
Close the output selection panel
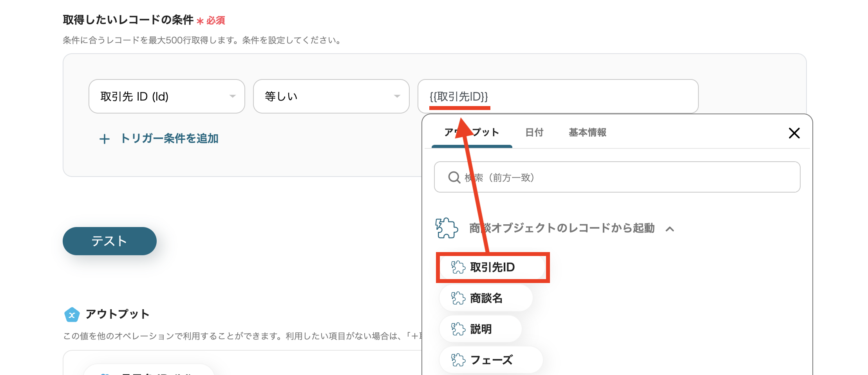[x=794, y=133]
